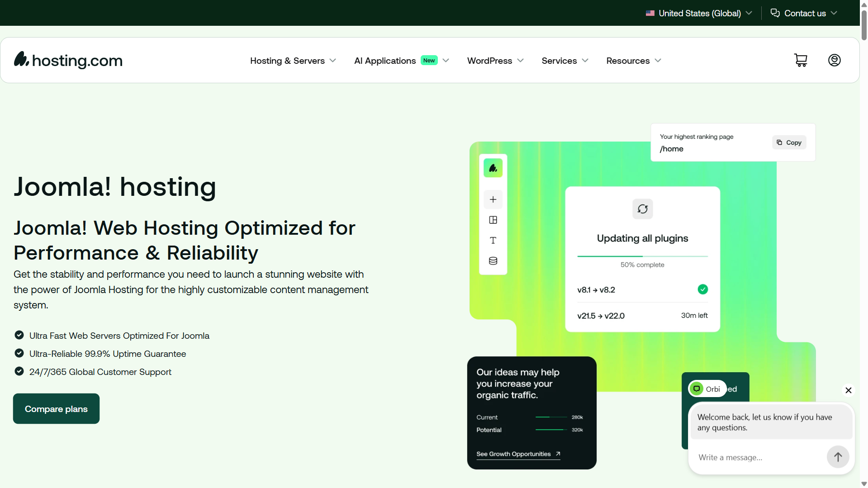The image size is (868, 488).
Task: Expand the Resources chevron
Action: pos(658,61)
